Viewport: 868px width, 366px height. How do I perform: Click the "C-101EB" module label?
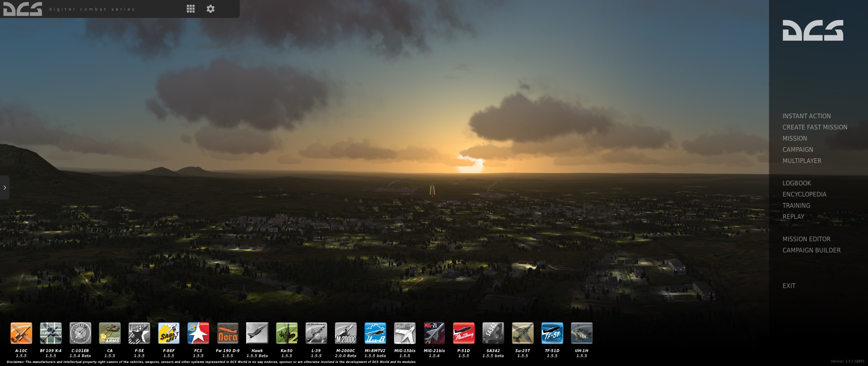coord(80,351)
